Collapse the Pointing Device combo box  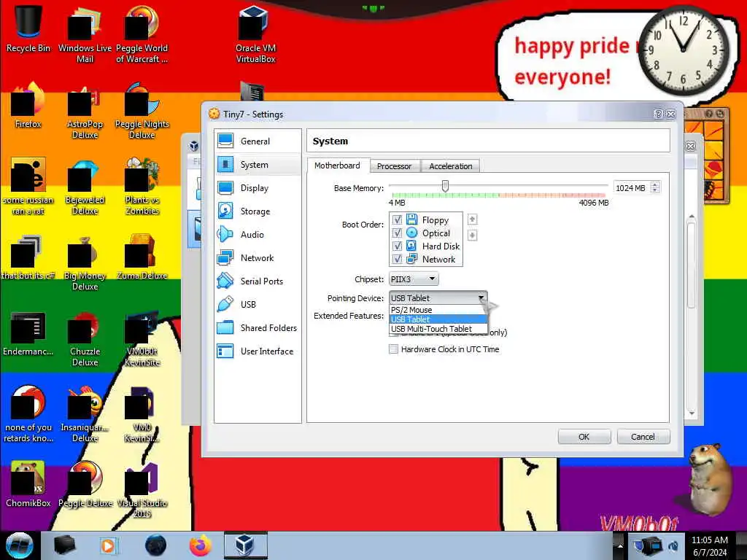coord(438,298)
